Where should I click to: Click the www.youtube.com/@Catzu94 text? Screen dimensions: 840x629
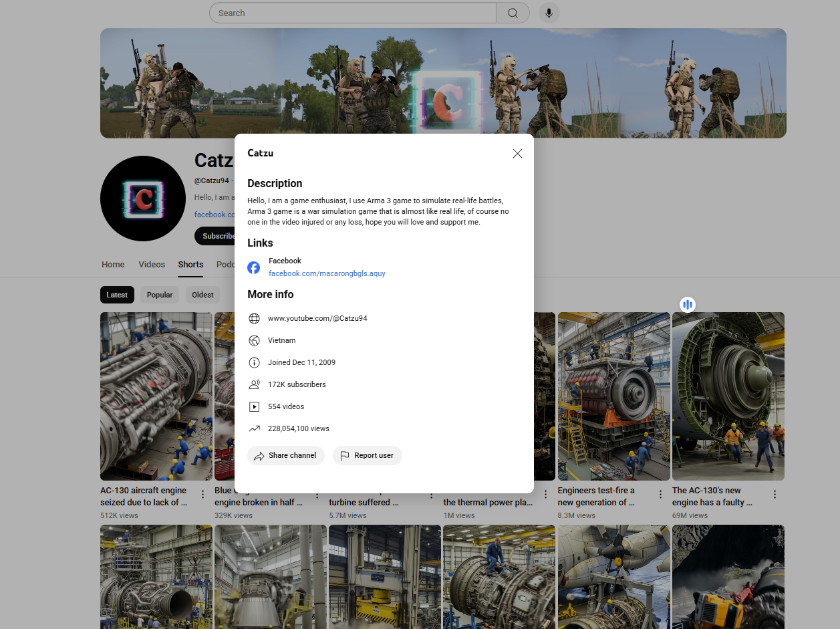pos(317,318)
